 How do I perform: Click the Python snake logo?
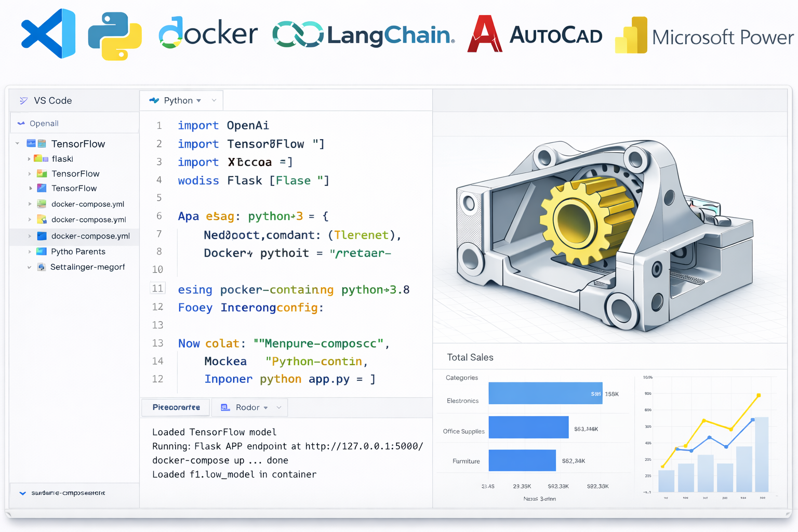pyautogui.click(x=115, y=36)
